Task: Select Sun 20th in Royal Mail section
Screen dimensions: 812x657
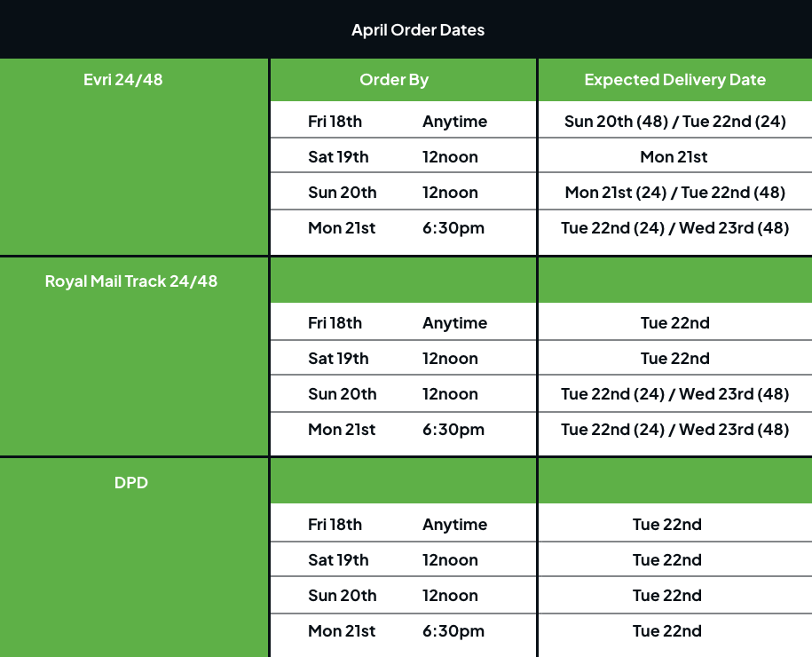Action: (342, 394)
